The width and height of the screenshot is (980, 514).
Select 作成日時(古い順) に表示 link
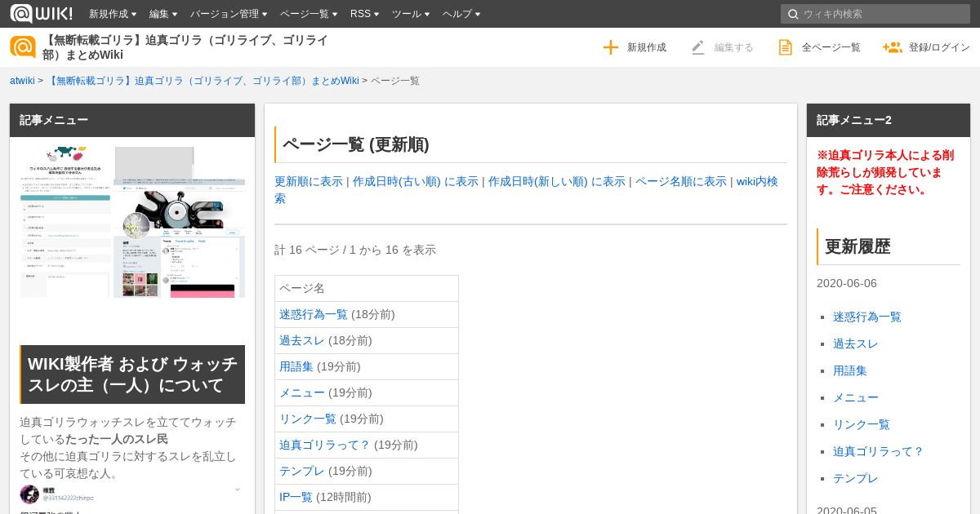click(x=416, y=181)
